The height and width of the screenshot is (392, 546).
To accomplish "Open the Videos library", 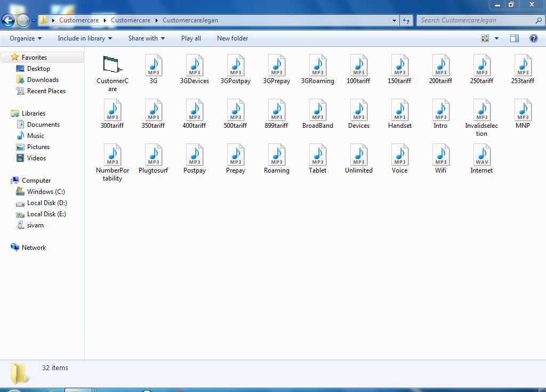I will pos(36,158).
